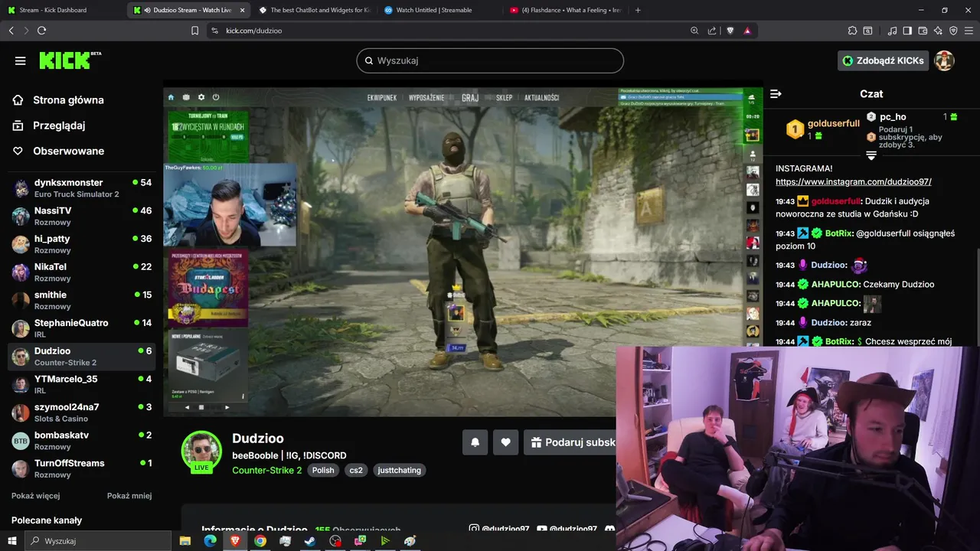Image resolution: width=980 pixels, height=551 pixels.
Task: Select the justtchating tag
Action: click(399, 470)
